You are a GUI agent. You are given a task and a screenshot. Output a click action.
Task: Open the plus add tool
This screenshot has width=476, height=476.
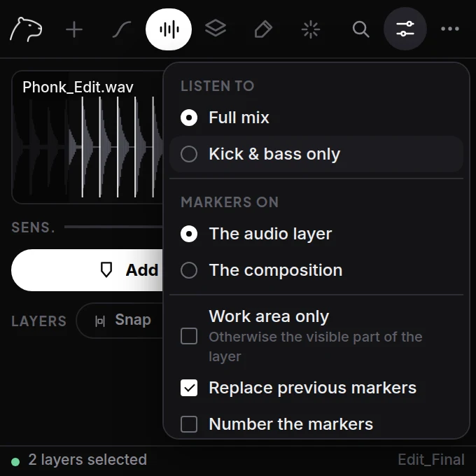(74, 29)
